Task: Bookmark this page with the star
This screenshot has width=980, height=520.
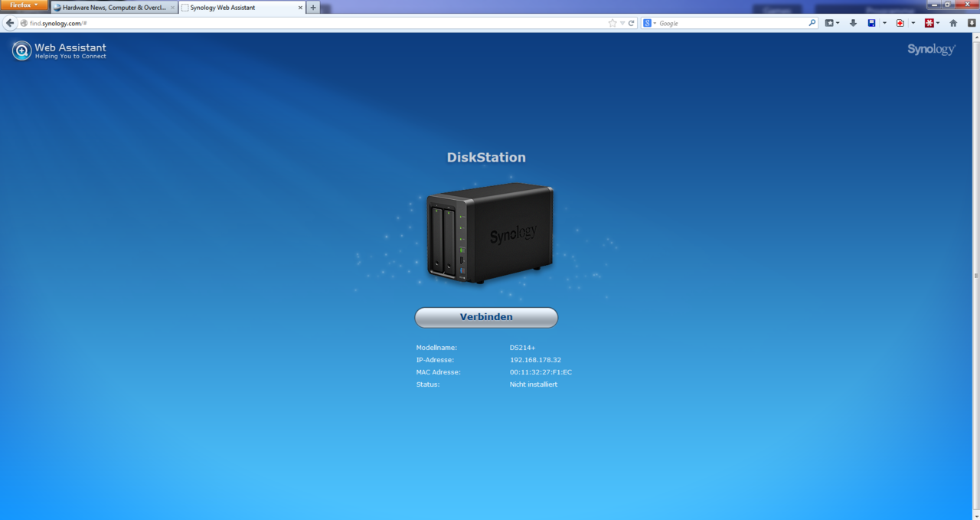Action: coord(612,24)
